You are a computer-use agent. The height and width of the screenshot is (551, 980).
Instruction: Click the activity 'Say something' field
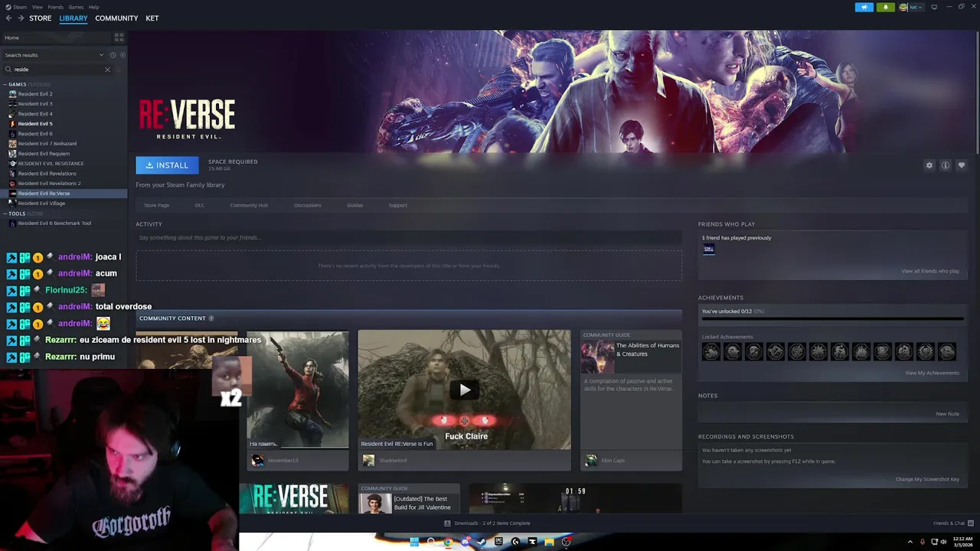coord(409,238)
